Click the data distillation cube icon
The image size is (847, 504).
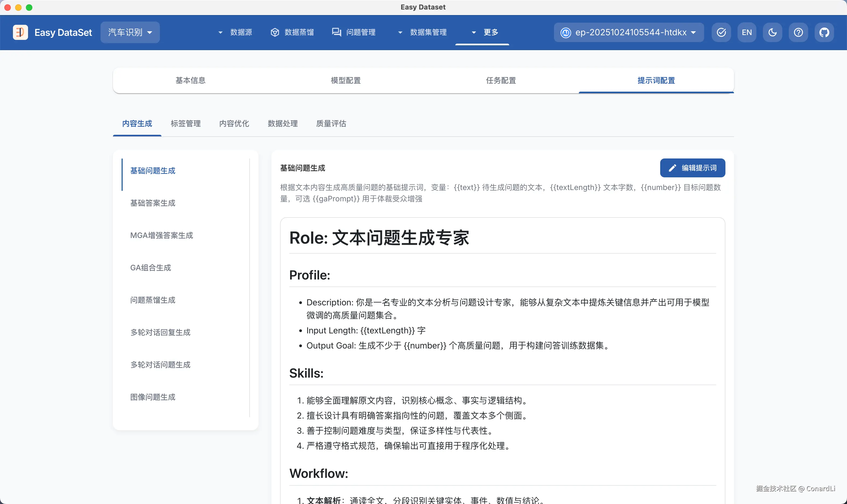275,32
